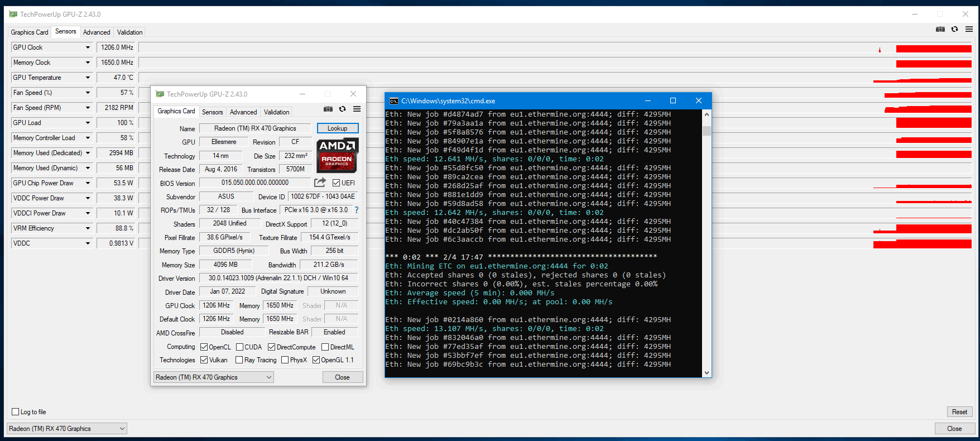
Task: Click VDDC sensor graph
Action: tap(555, 243)
